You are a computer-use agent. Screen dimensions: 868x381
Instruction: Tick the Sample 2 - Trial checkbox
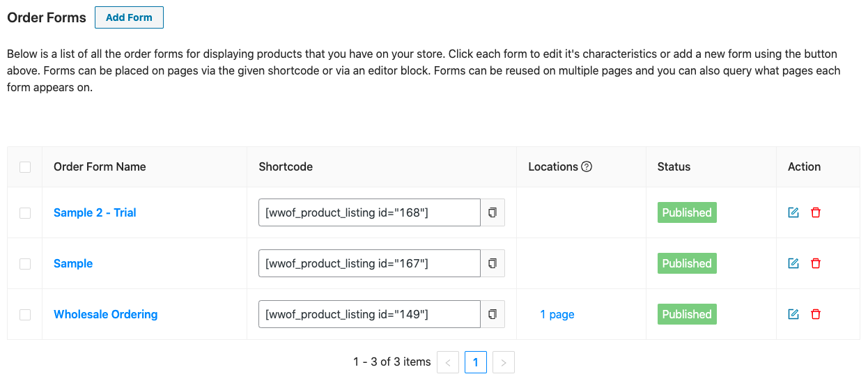pos(25,213)
